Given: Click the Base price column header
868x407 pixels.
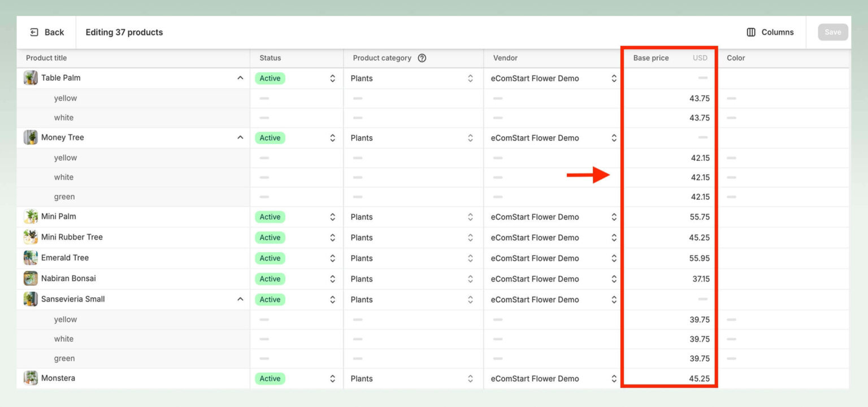Looking at the screenshot, I should [651, 58].
